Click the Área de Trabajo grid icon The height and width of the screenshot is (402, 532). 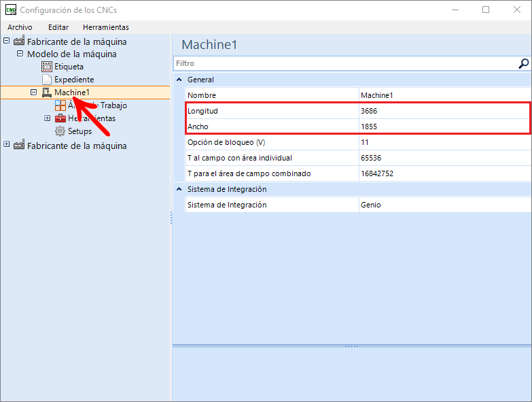point(60,105)
